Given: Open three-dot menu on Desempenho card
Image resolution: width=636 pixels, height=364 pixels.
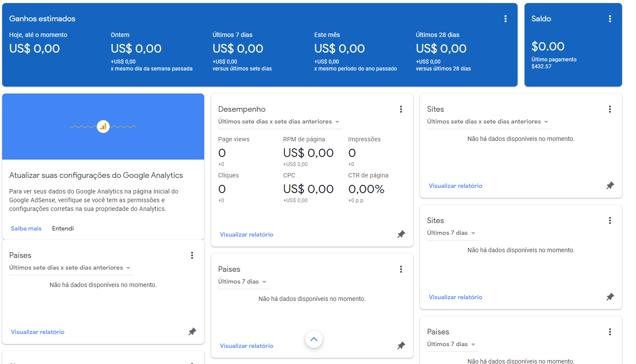Looking at the screenshot, I should point(401,109).
